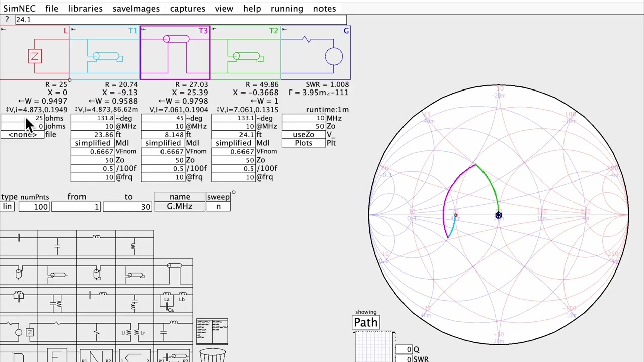Open the T2 simplified Mdl selector
Screen dimensions: 644x362
click(x=233, y=143)
